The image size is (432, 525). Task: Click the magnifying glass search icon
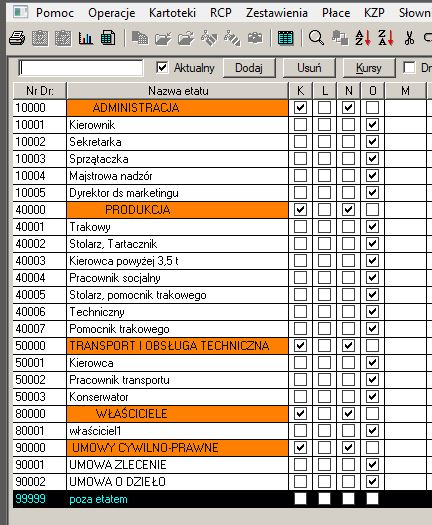316,38
